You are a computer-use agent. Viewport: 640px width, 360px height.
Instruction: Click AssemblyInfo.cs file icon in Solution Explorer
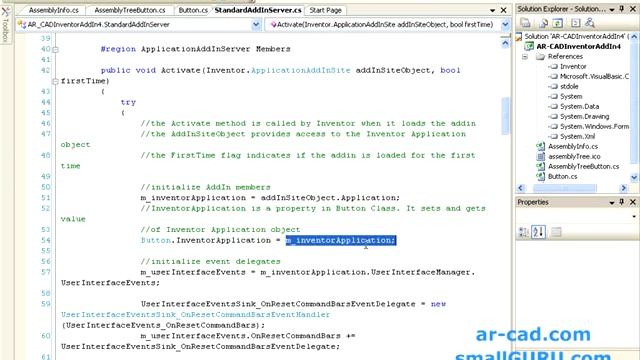pos(541,146)
